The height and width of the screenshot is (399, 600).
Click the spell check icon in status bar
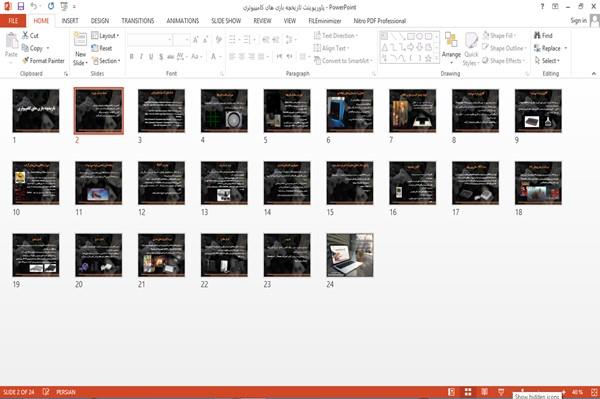[46, 392]
